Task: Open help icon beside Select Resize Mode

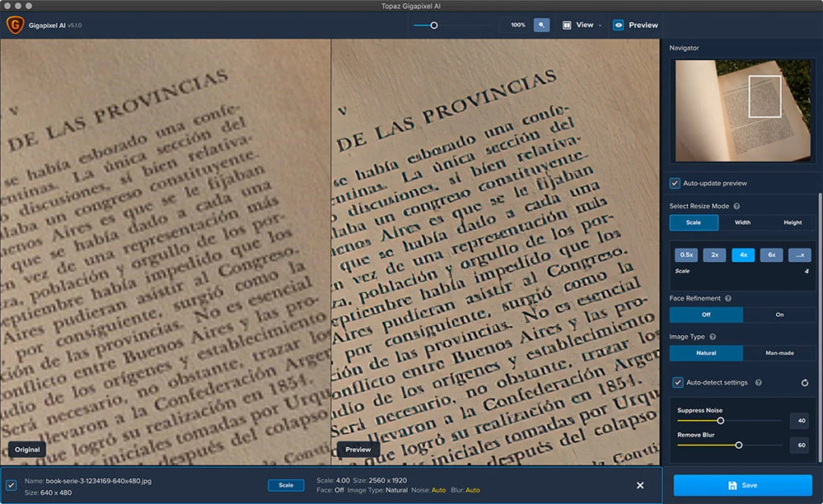Action: pyautogui.click(x=737, y=207)
